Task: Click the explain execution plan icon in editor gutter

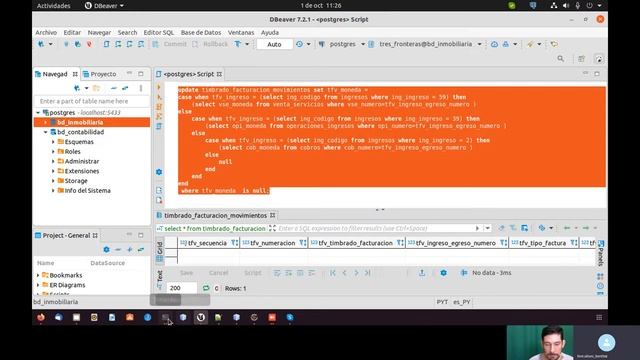Action: point(159,117)
